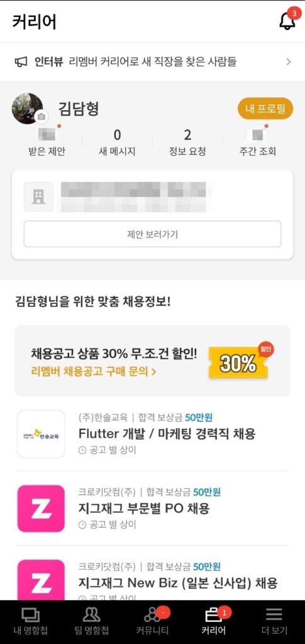Expand the 인터뷰 banner chevron
The width and height of the screenshot is (305, 644).
point(288,62)
